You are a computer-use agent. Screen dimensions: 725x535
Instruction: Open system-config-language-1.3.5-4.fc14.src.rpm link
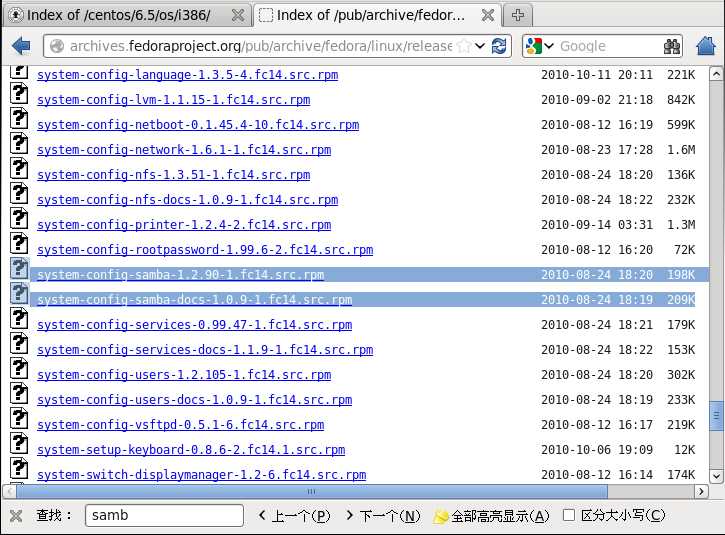187,75
